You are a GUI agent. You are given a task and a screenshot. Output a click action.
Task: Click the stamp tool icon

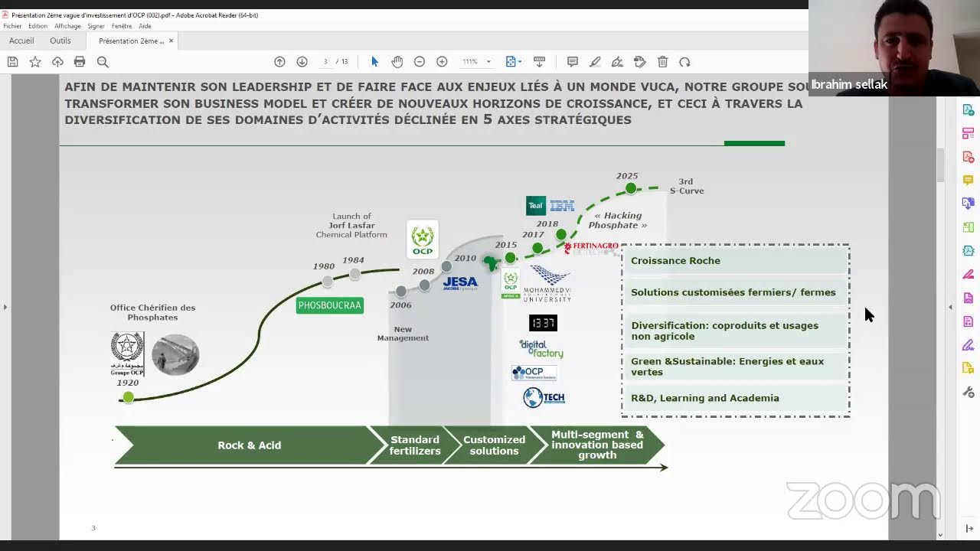click(x=640, y=62)
